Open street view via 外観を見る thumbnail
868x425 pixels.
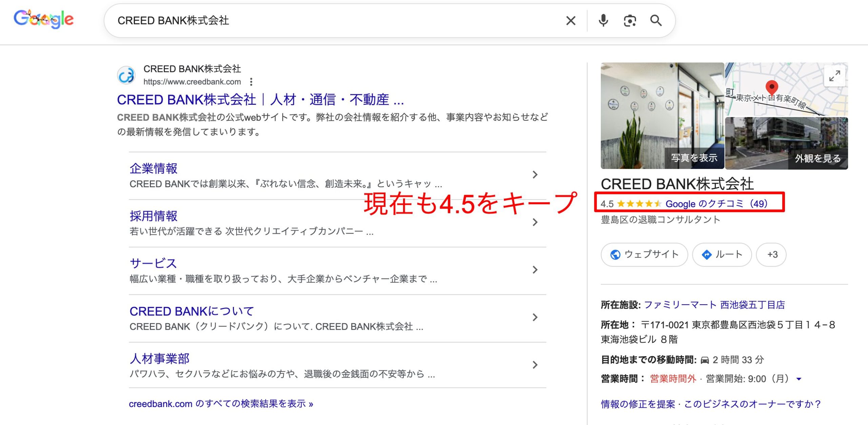(786, 143)
